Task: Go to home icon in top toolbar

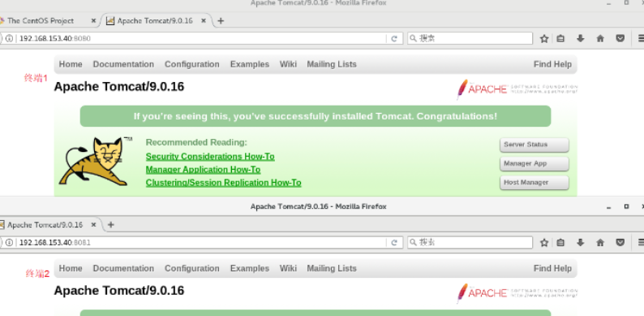Action: coord(600,39)
